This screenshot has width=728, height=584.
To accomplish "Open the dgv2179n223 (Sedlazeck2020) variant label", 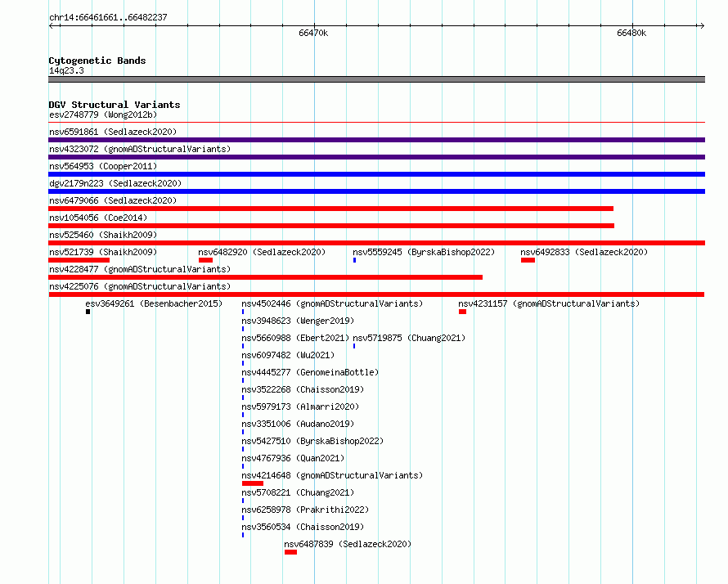I will pyautogui.click(x=115, y=183).
